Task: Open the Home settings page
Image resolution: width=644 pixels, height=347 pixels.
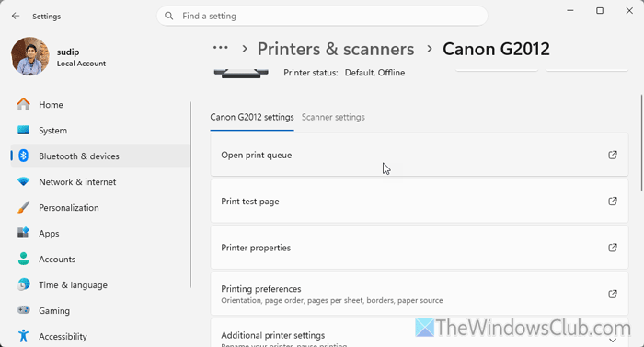Action: pos(100,104)
